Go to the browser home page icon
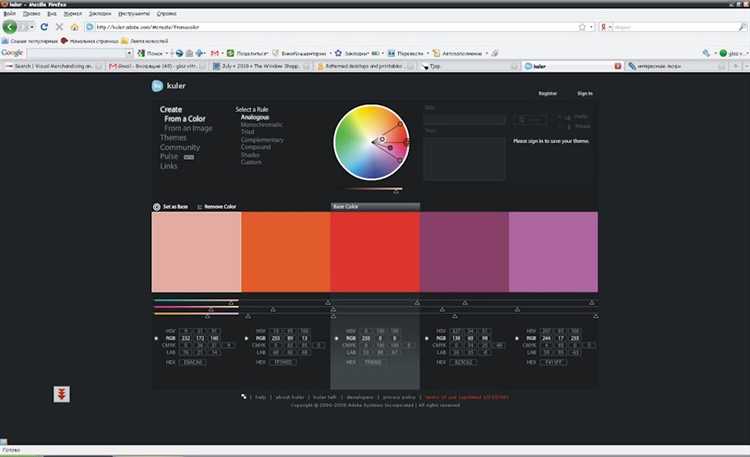This screenshot has width=750, height=457. 74,27
